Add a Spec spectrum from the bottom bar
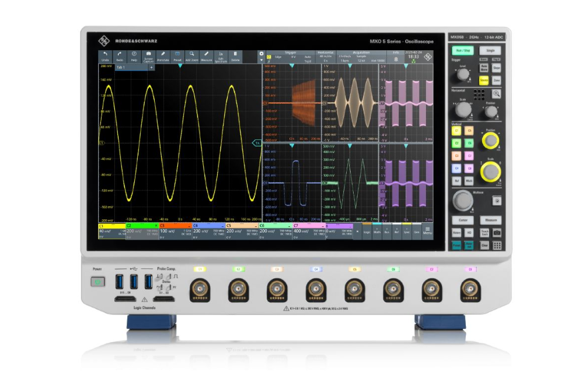 407,230
